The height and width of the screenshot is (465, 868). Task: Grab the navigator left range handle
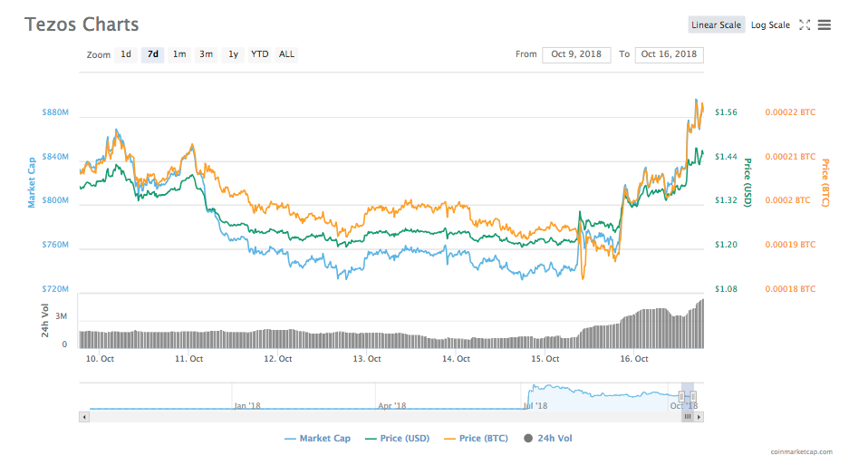tap(681, 396)
